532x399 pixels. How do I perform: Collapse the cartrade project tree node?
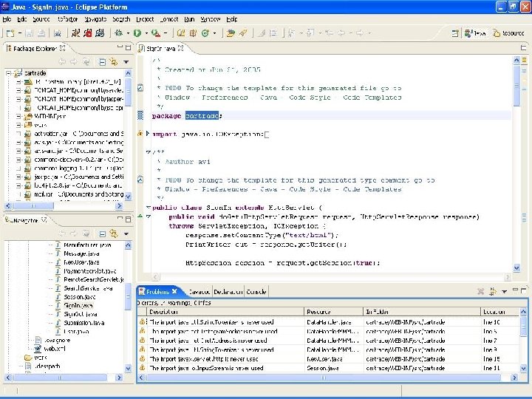click(9, 74)
